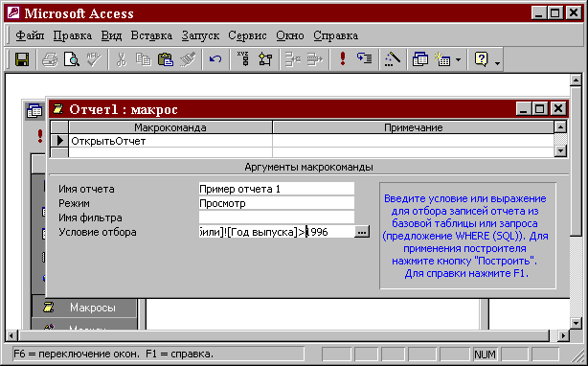588x366 pixels.
Task: Click the Режим label
Action: point(75,203)
